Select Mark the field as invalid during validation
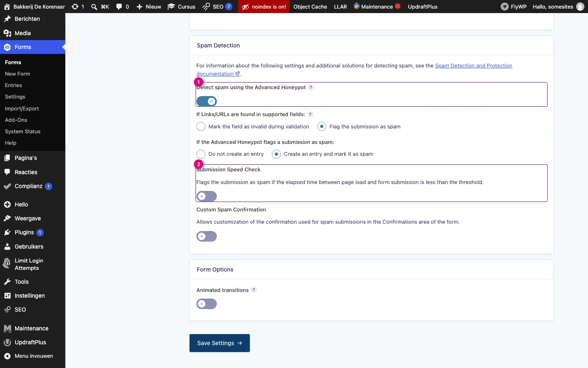Screen dimensions: 588x368 click(201, 126)
